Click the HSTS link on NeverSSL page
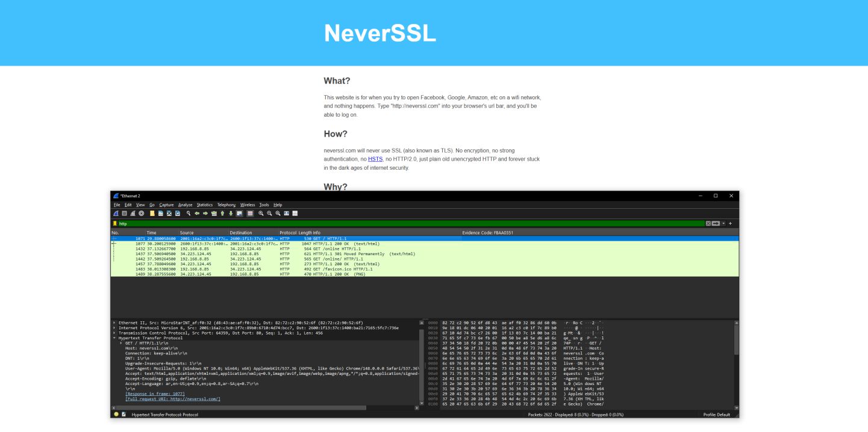 pos(375,159)
